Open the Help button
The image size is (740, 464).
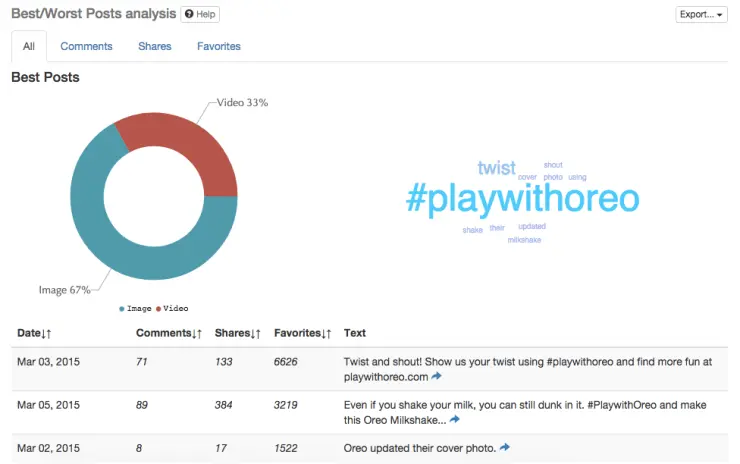pyautogui.click(x=200, y=14)
